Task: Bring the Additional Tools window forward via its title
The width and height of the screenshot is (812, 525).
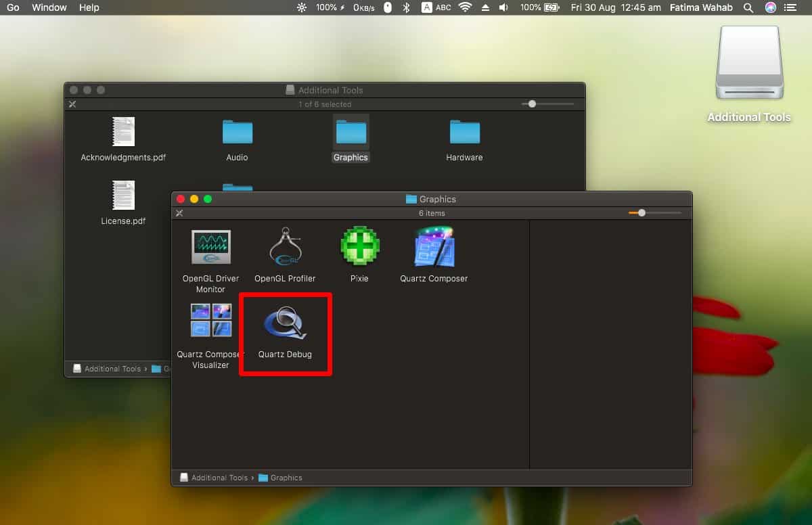Action: [x=324, y=90]
